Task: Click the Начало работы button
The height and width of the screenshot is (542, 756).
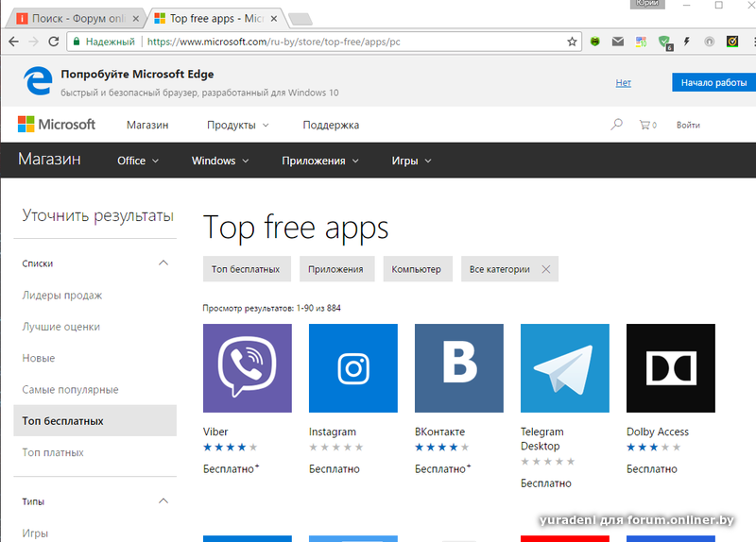Action: 713,83
